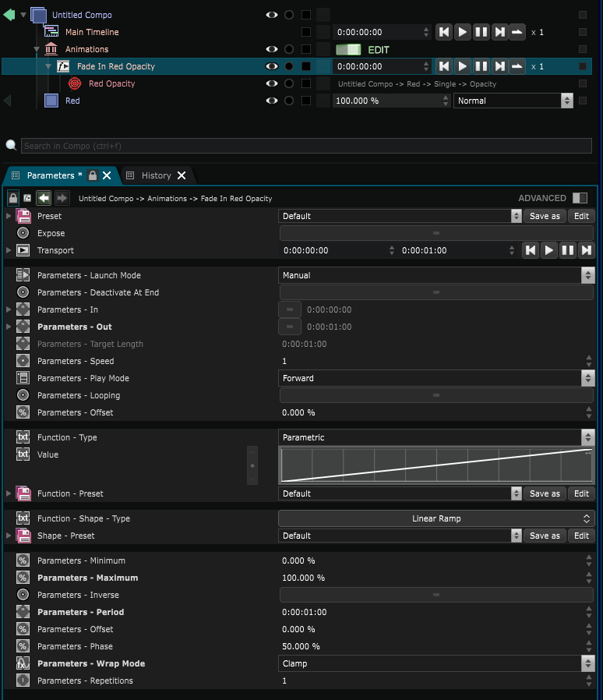The width and height of the screenshot is (603, 700).
Task: Expand the Transport parameter row
Action: pyautogui.click(x=9, y=250)
